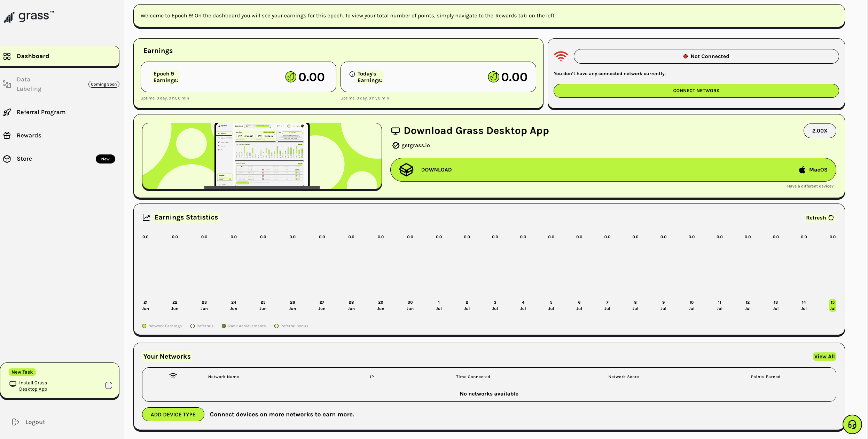
Task: Select the 15 Jul date marker
Action: tap(832, 305)
